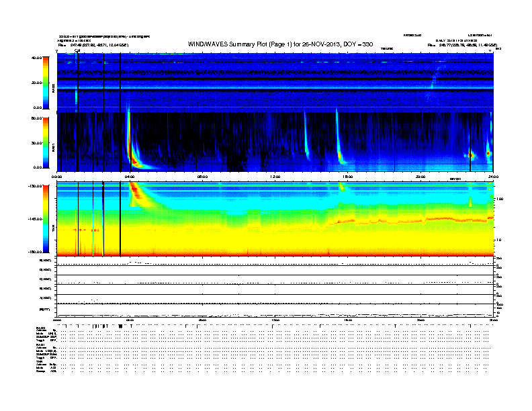Click the WIND/WAVES Summary Plot title
This screenshot has height=411, width=532.
click(280, 44)
